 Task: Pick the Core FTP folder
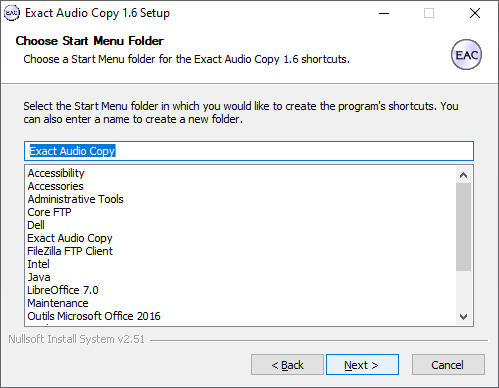point(49,212)
